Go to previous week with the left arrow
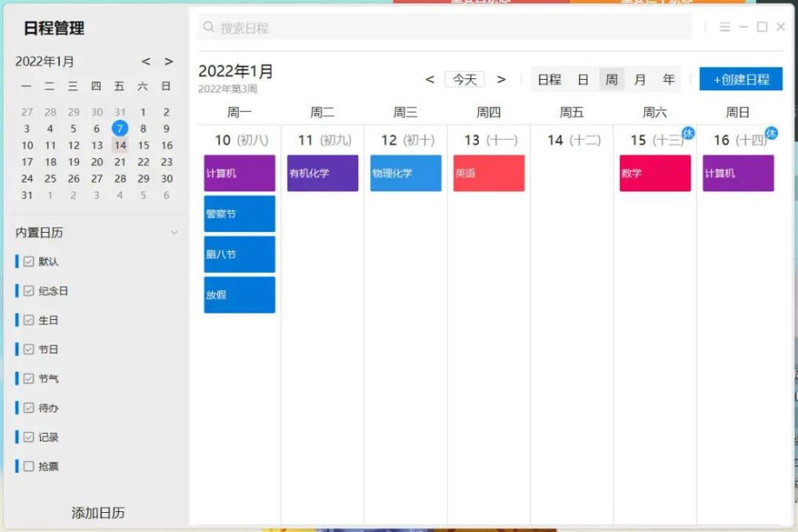 [429, 79]
